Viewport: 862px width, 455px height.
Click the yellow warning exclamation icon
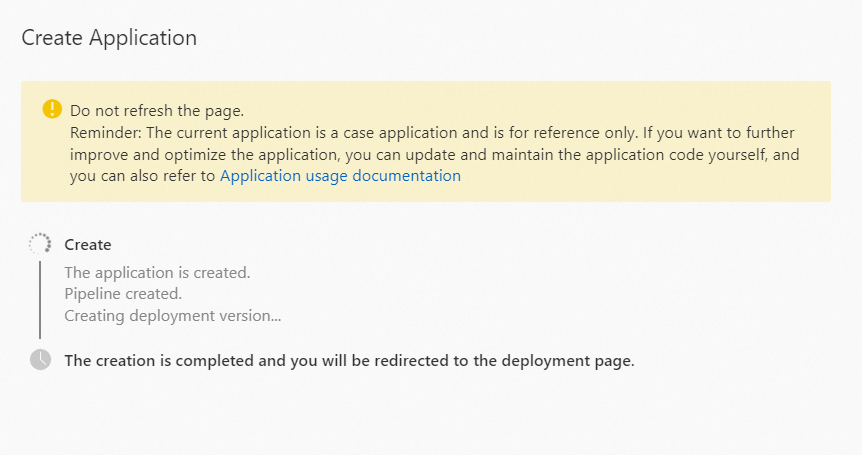point(52,109)
